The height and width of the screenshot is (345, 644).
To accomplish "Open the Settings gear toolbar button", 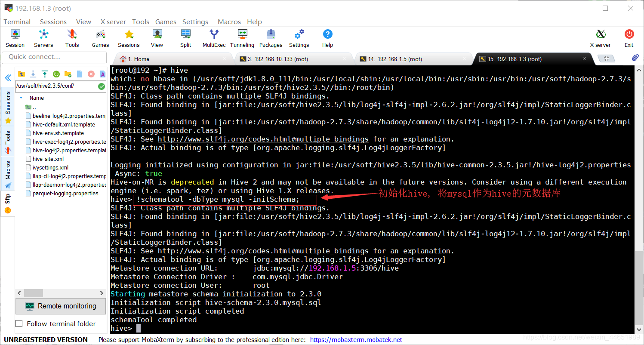I will point(299,38).
